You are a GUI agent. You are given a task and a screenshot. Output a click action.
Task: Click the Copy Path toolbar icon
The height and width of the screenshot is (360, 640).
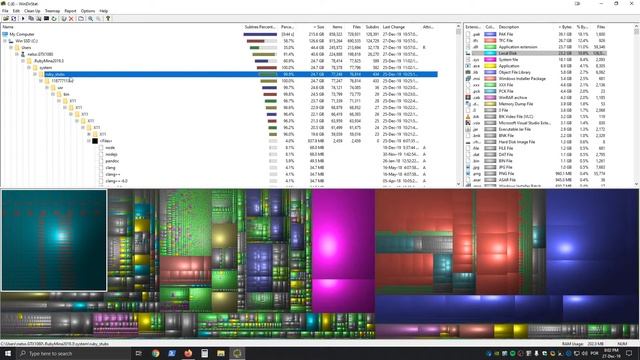pyautogui.click(x=31, y=18)
